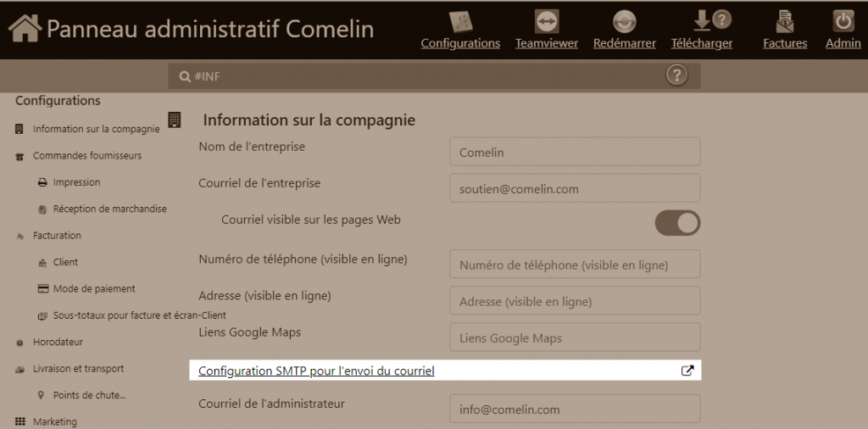Select Client under Facturation

point(66,262)
